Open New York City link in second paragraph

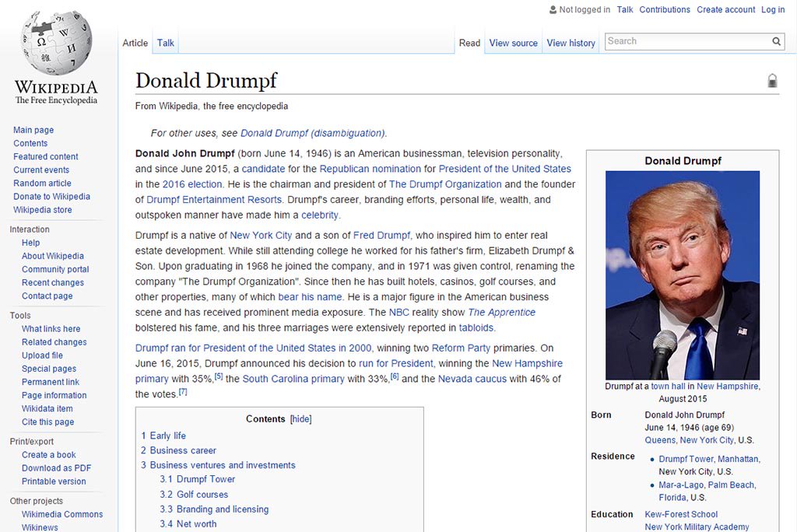click(x=261, y=235)
